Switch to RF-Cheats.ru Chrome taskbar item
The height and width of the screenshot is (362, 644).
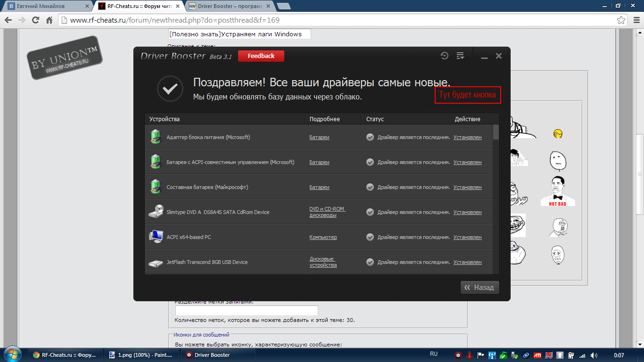point(66,355)
